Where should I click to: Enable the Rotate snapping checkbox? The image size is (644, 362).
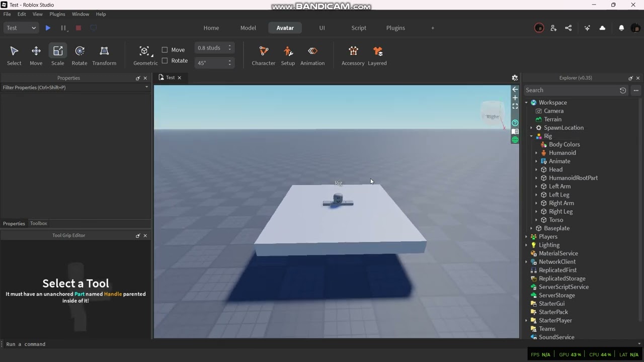point(165,61)
